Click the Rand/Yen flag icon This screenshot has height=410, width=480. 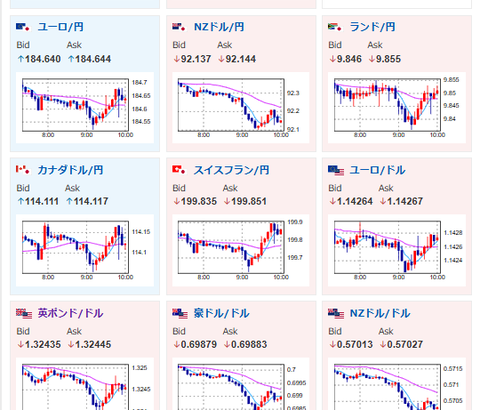click(335, 27)
